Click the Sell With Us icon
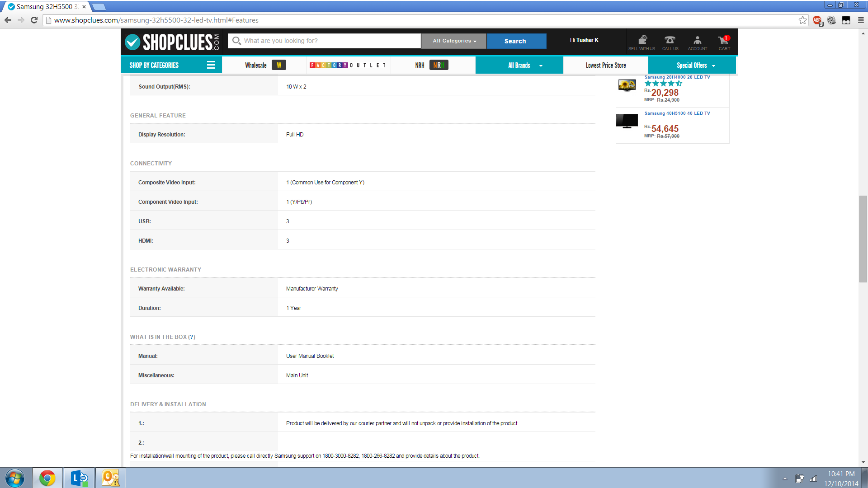868x488 pixels. [x=642, y=40]
